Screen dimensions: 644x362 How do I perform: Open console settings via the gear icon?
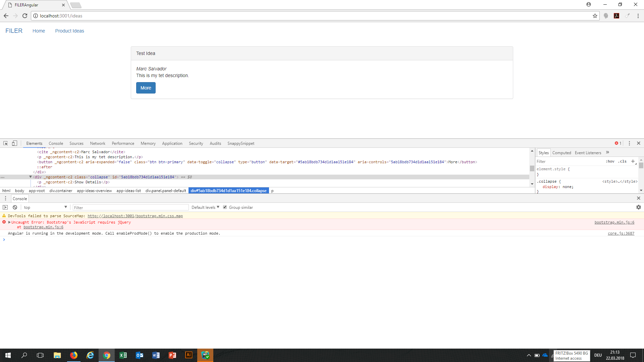click(639, 207)
